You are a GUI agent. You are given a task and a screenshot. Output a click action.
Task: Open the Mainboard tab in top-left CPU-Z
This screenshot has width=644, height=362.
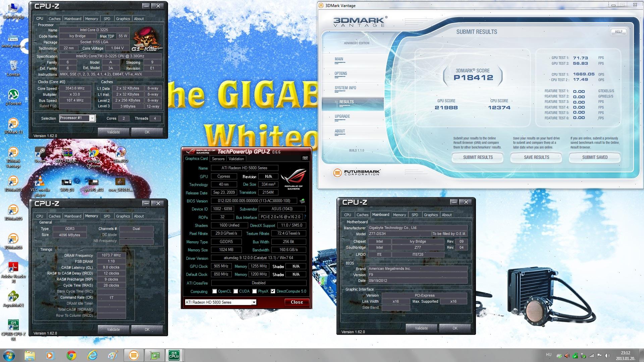[x=73, y=19]
